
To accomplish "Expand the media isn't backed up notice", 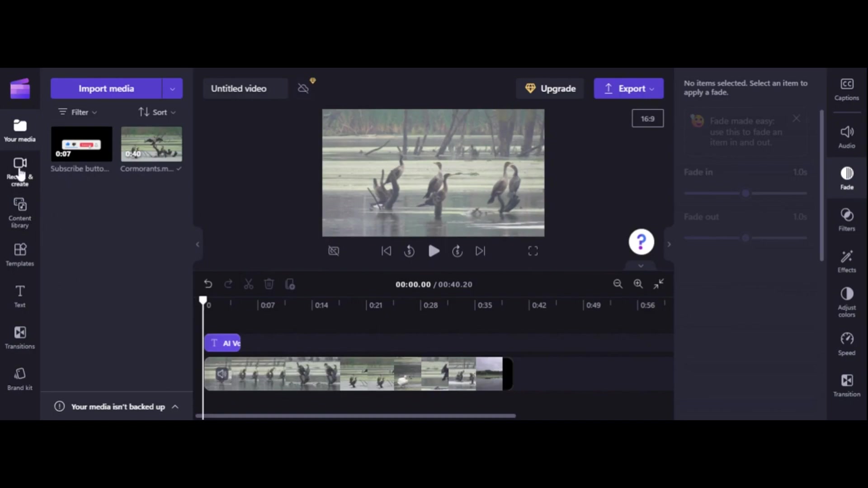I will pos(175,407).
